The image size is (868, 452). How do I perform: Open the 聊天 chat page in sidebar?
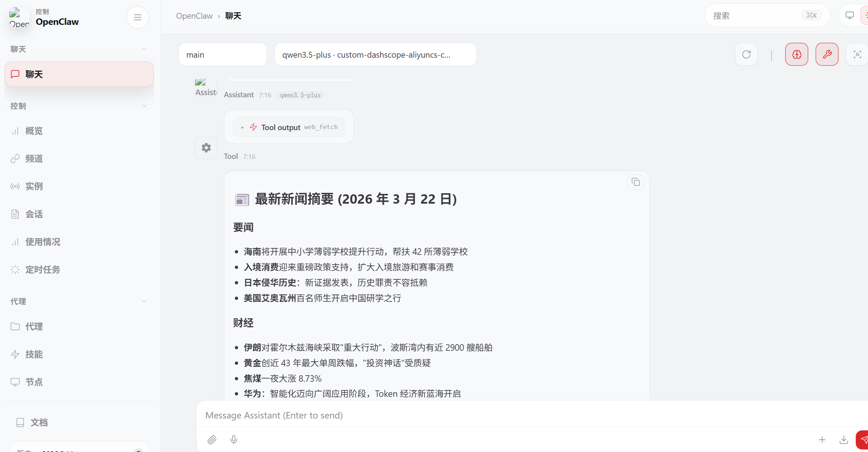79,74
